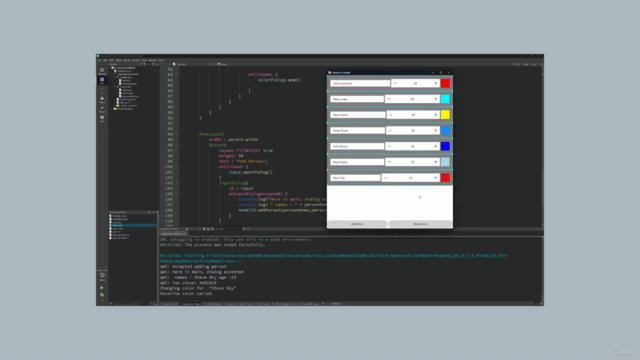Open the Tools menu
Screen dimensions: 640x360
click(144, 60)
